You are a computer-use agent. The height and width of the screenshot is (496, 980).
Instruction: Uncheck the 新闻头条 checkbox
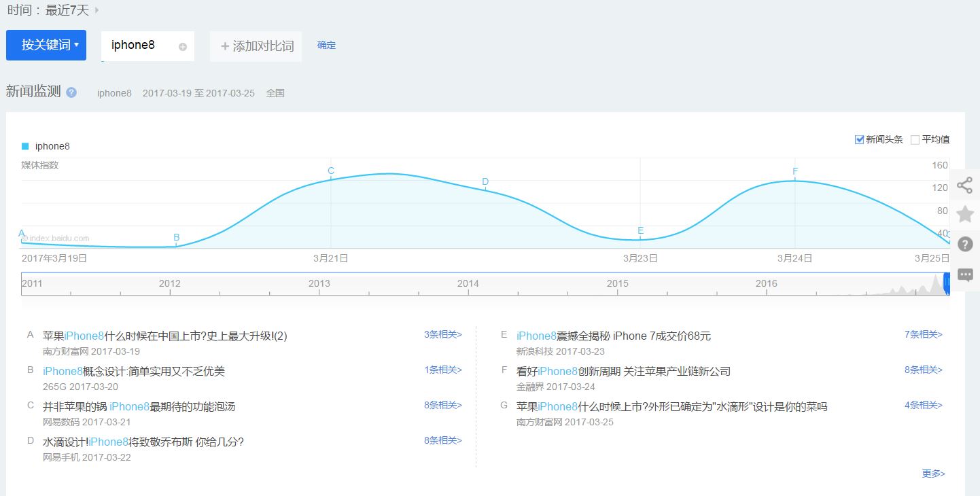coord(858,139)
